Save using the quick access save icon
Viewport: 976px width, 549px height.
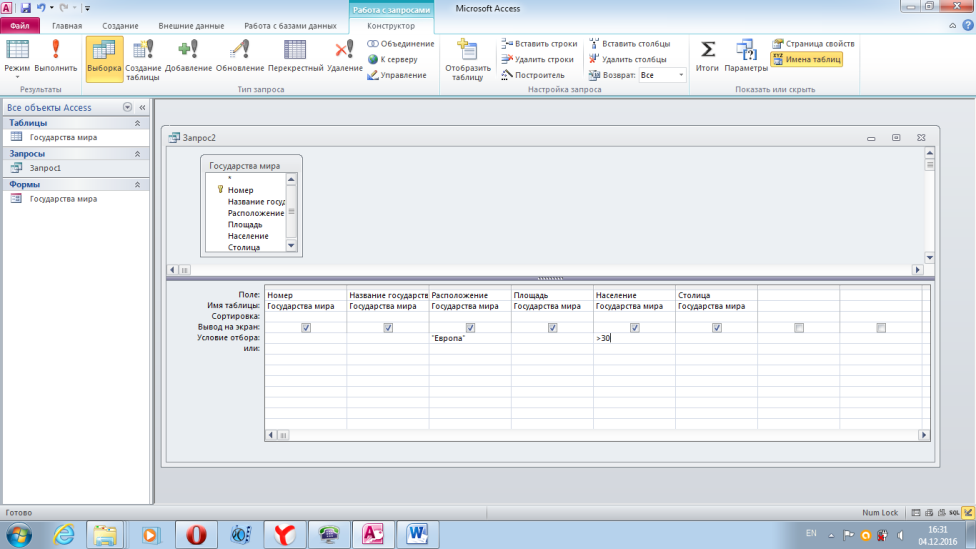coord(26,8)
